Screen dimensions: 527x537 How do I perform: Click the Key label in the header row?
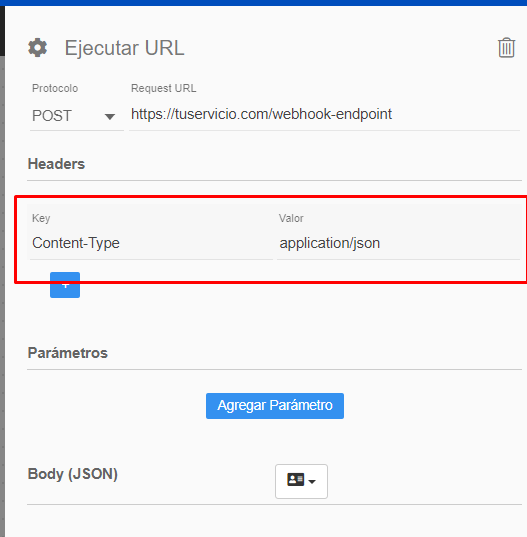(41, 218)
